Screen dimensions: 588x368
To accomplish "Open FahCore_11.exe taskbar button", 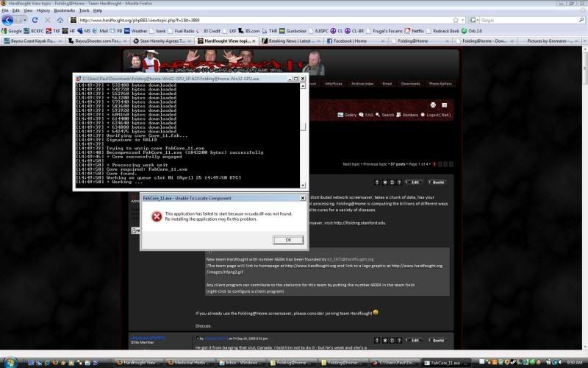I will pos(445,362).
